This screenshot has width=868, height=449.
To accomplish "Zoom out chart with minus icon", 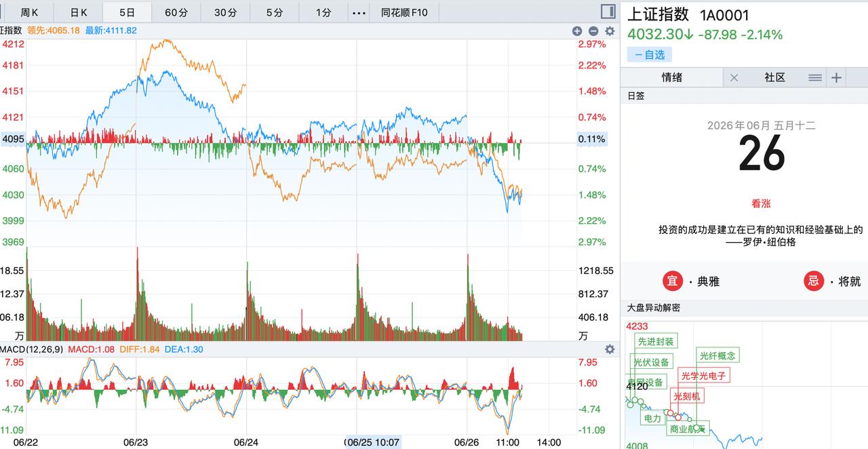I will tap(593, 31).
